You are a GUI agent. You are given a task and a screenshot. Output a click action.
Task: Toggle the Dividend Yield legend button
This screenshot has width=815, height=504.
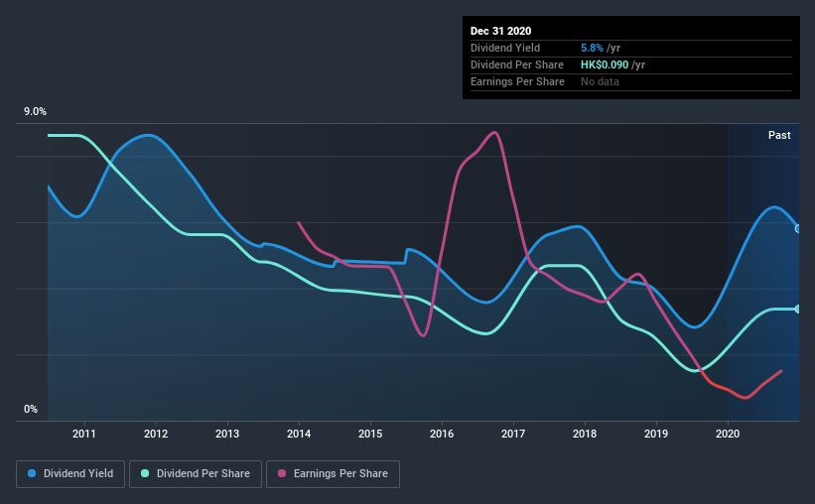[70, 474]
